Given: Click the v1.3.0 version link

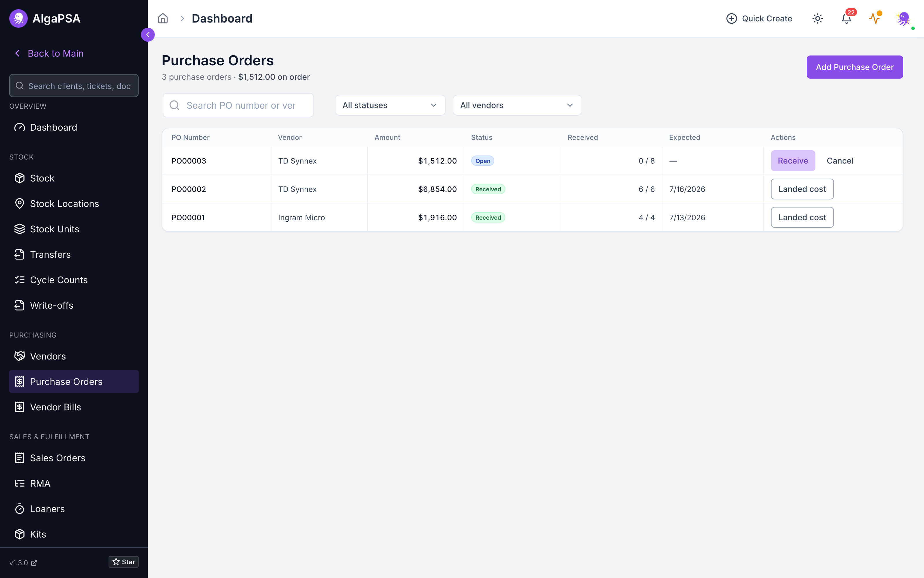Looking at the screenshot, I should point(23,563).
